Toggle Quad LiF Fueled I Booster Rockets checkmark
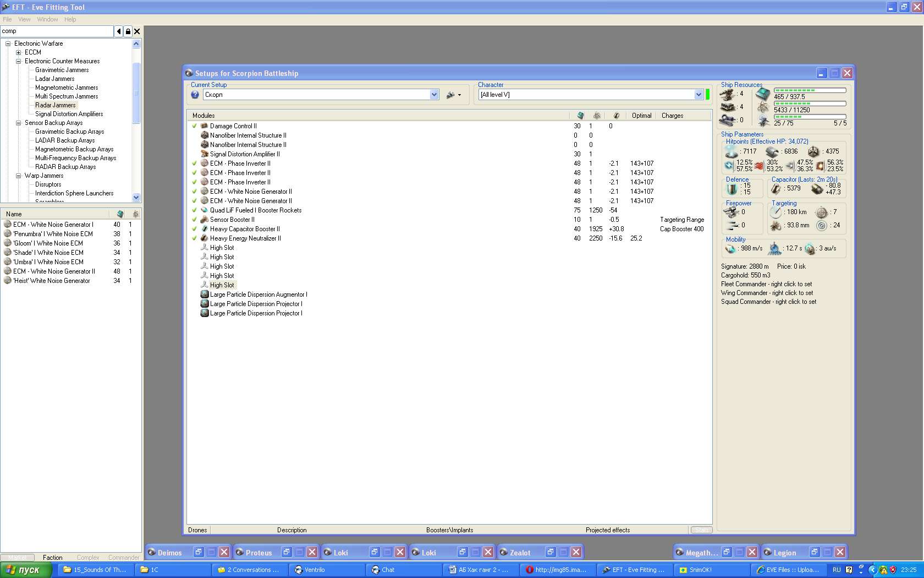Image resolution: width=924 pixels, height=578 pixels. pos(194,210)
